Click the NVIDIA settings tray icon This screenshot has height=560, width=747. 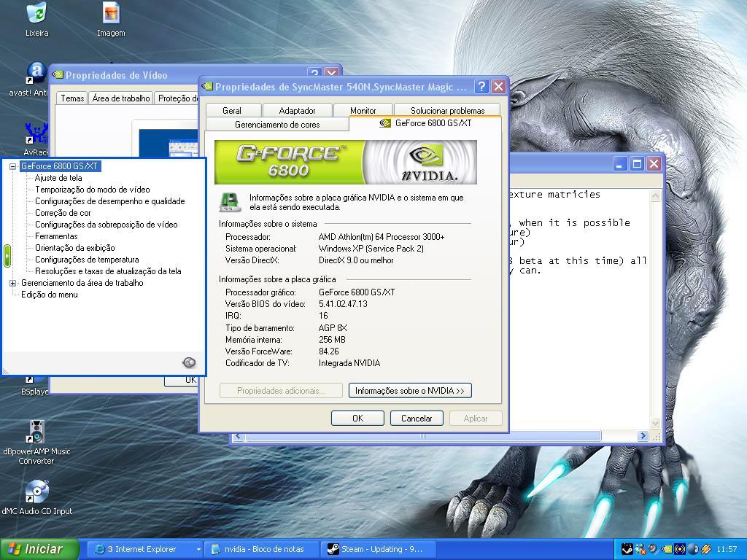[x=667, y=549]
